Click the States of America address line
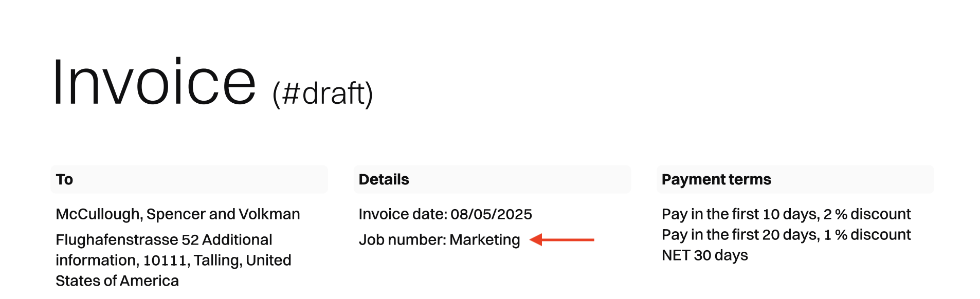Viewport: 980px width, 299px height. tap(117, 281)
